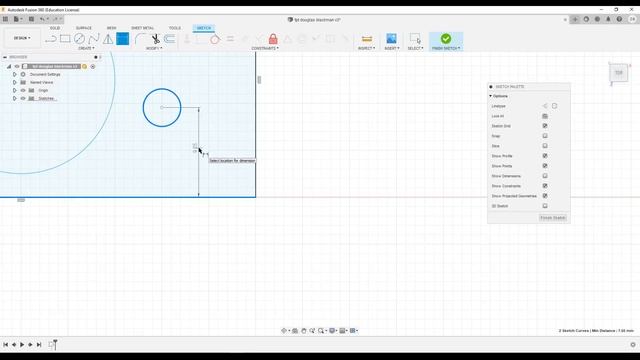
Task: Open the Constraints dropdown menu
Action: (x=265, y=48)
